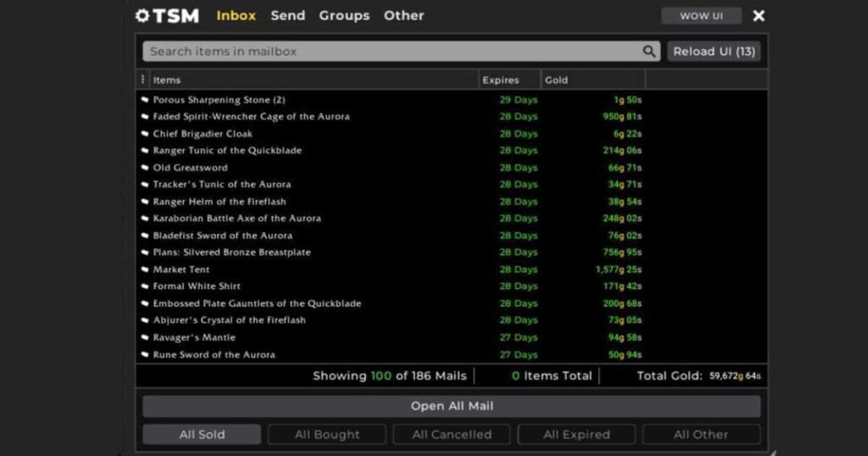Viewport: 868px width, 456px height.
Task: Click the column options dots icon in header
Action: click(142, 80)
